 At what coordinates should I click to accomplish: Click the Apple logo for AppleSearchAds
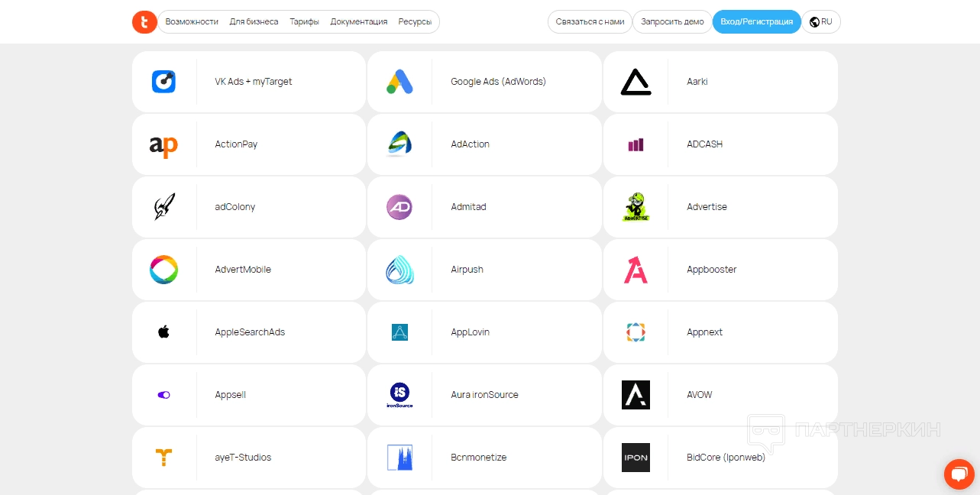click(163, 332)
